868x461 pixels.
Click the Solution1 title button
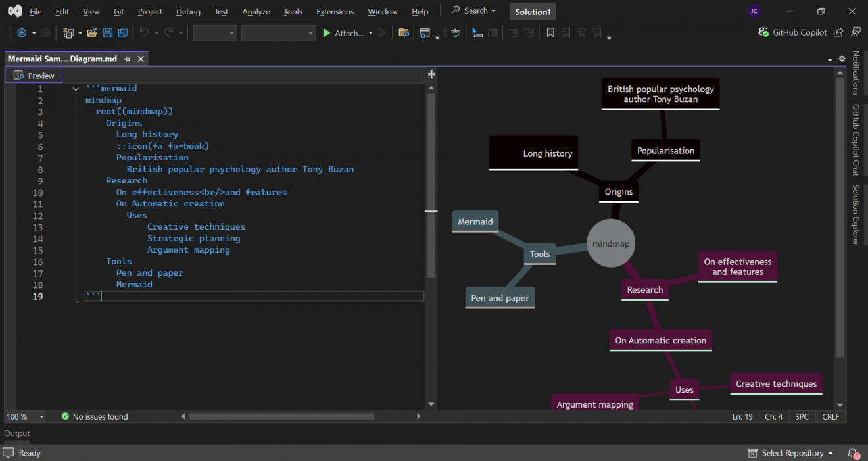[533, 12]
